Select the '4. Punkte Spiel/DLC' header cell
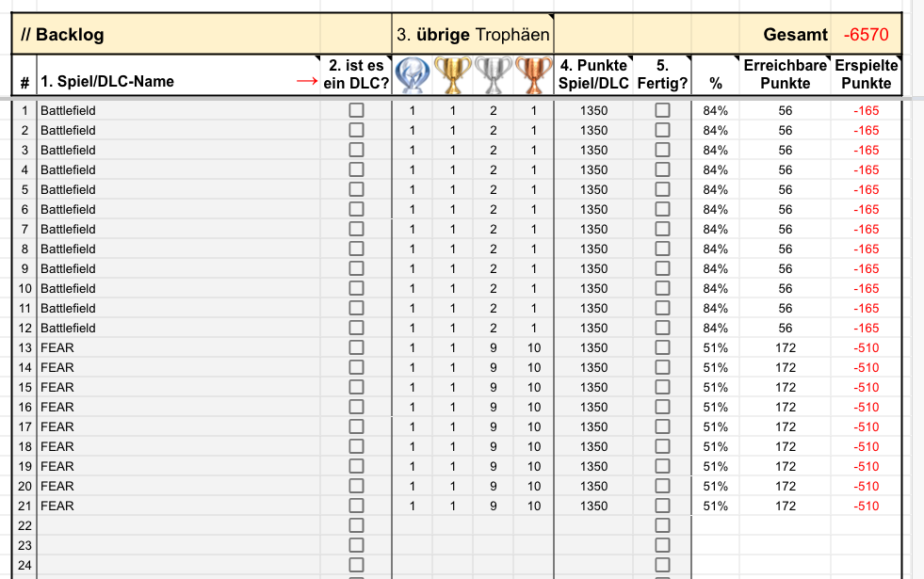This screenshot has width=924, height=579. point(593,74)
